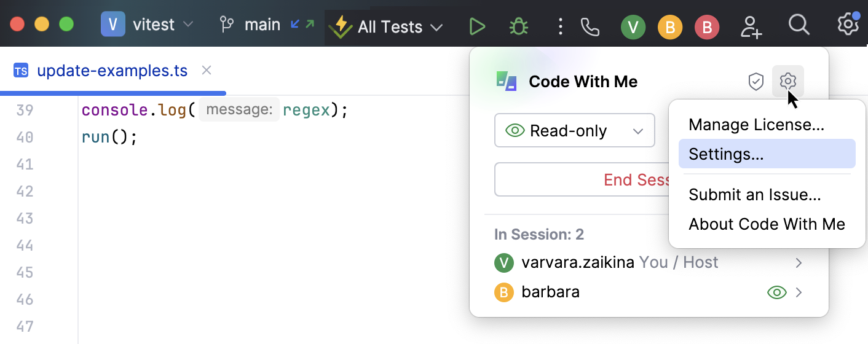Click Submit an Issue... menu entry
This screenshot has width=868, height=344.
point(754,195)
